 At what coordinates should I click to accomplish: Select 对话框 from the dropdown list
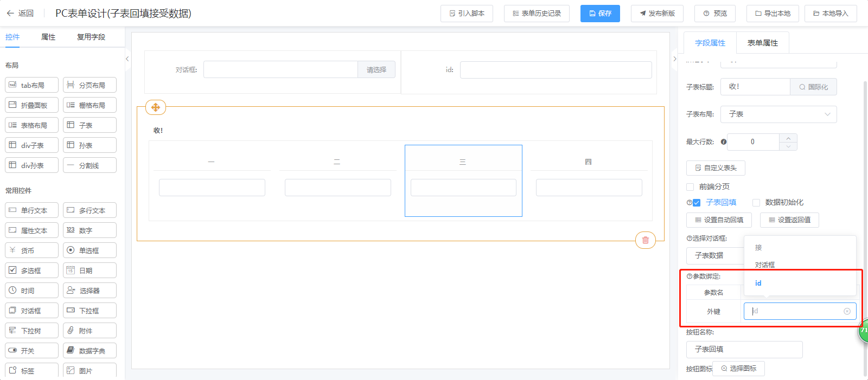point(765,265)
